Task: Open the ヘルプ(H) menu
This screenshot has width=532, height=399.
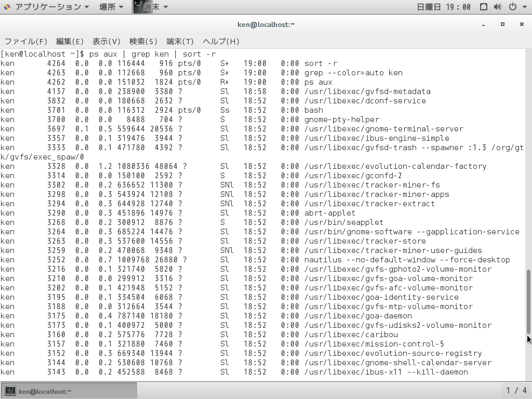Action: [221, 42]
